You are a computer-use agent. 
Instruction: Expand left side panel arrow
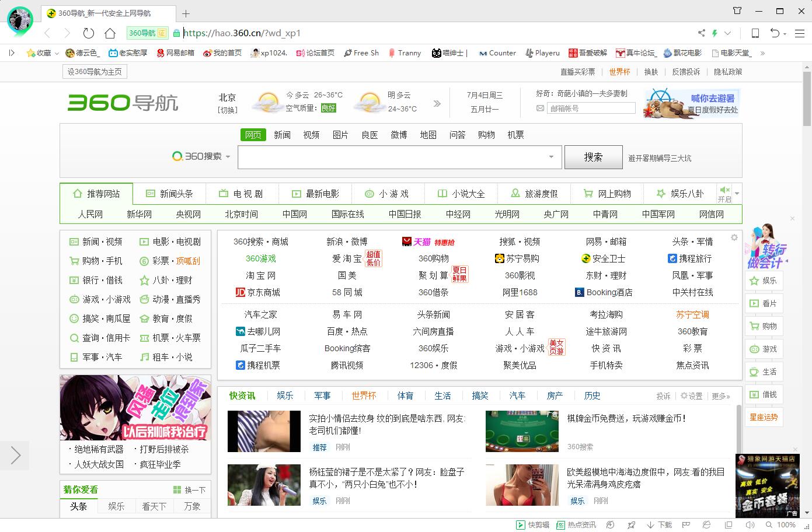15,455
